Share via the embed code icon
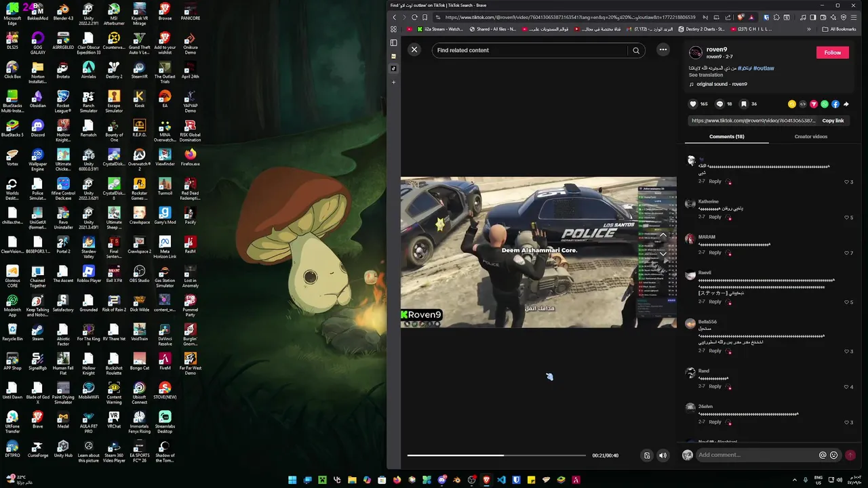This screenshot has height=488, width=868. click(x=803, y=104)
